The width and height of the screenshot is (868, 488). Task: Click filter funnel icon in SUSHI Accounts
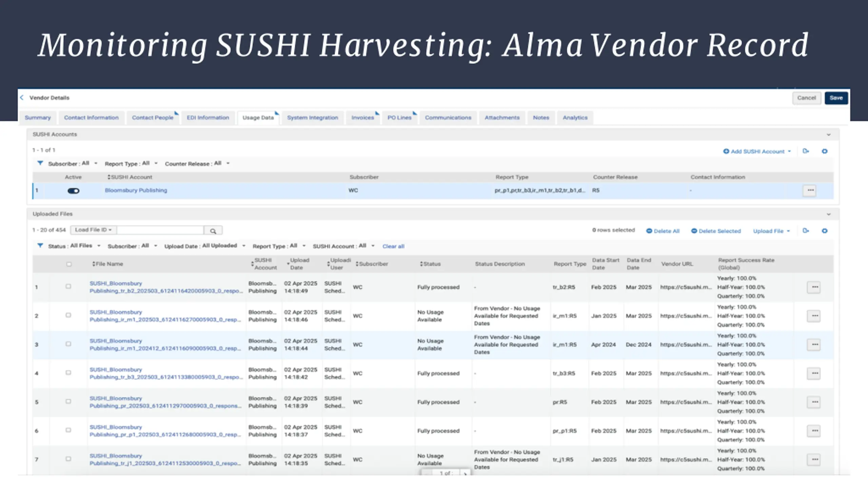40,163
